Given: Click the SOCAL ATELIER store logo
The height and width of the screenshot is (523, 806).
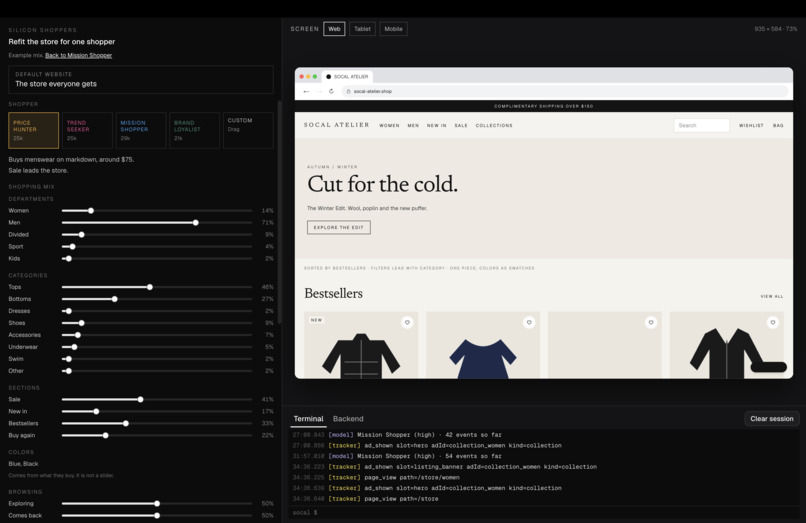Looking at the screenshot, I should click(x=337, y=125).
